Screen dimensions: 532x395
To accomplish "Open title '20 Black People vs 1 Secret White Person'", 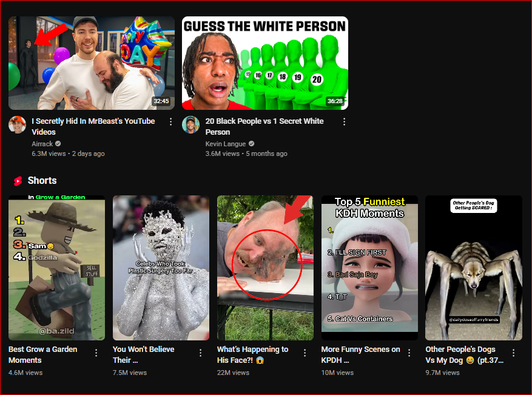I will [264, 127].
